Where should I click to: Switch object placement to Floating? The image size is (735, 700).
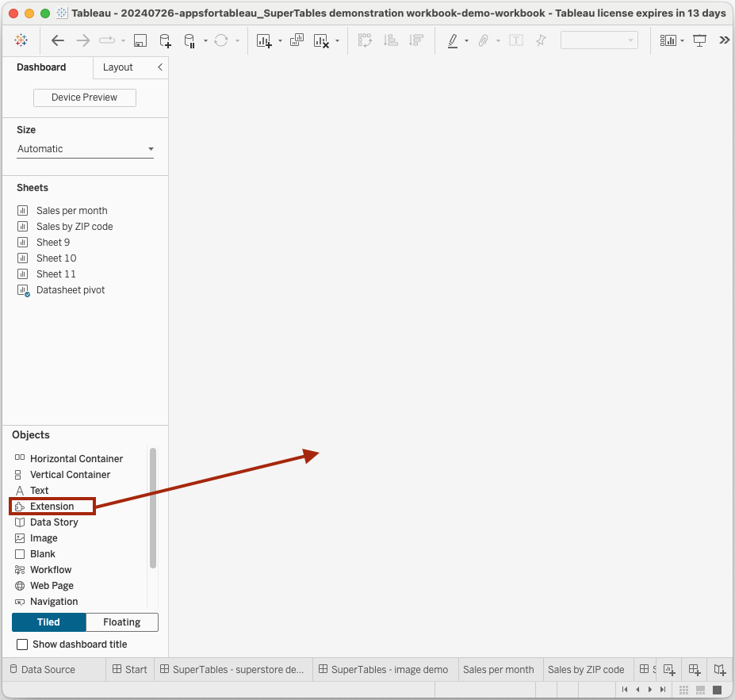[122, 622]
